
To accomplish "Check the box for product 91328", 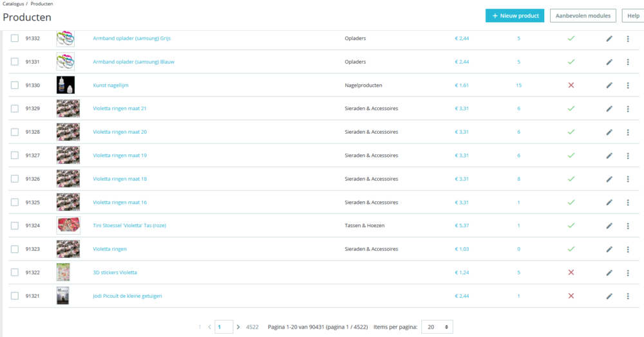I will click(x=15, y=132).
